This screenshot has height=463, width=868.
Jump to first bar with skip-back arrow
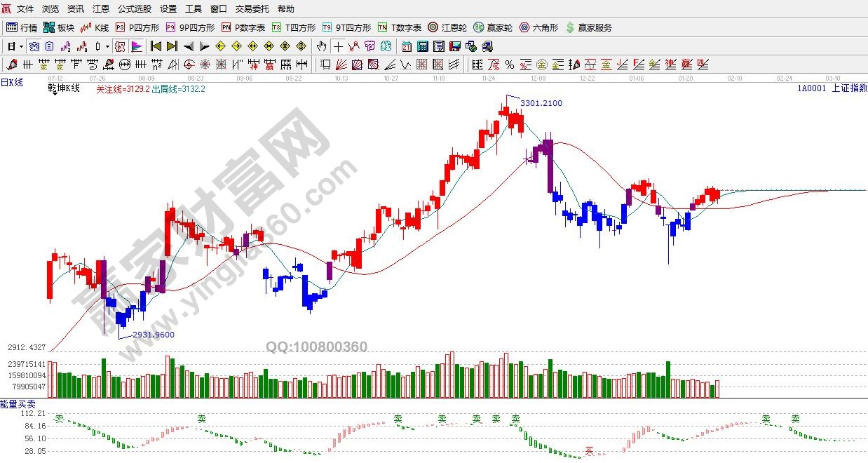156,47
